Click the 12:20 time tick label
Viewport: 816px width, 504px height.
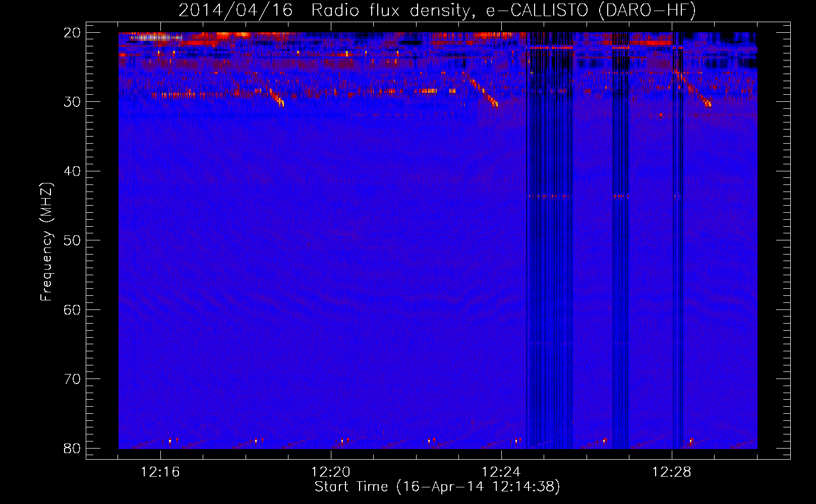[x=331, y=472]
